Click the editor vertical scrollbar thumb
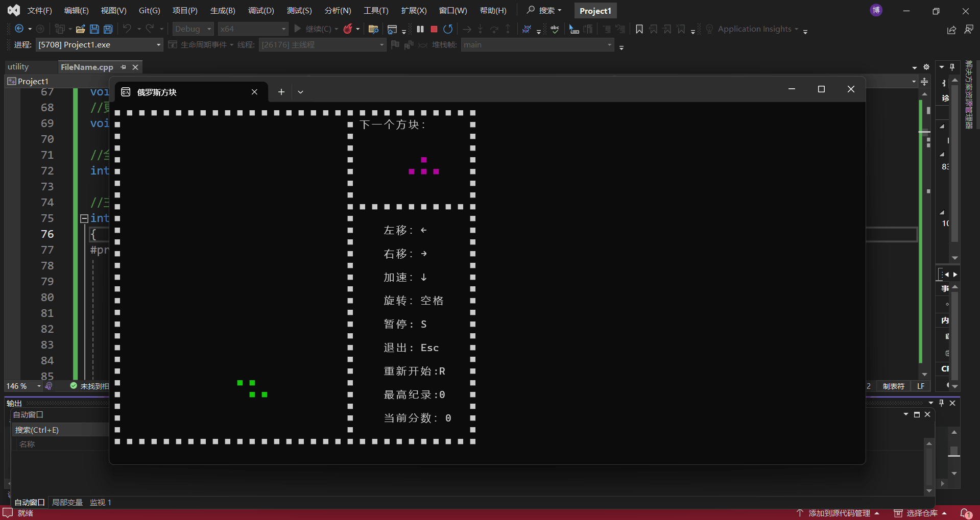The width and height of the screenshot is (980, 520). [x=924, y=132]
